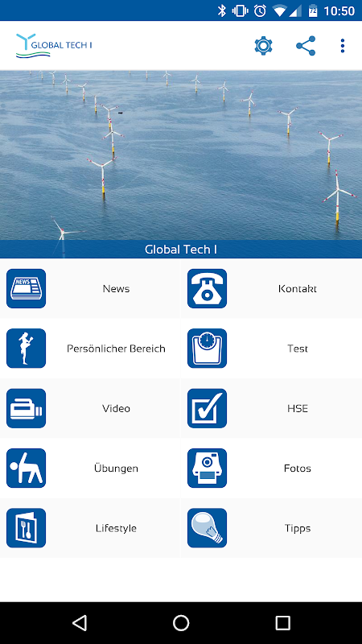
Task: Tap the Android back navigation button
Action: click(80, 622)
